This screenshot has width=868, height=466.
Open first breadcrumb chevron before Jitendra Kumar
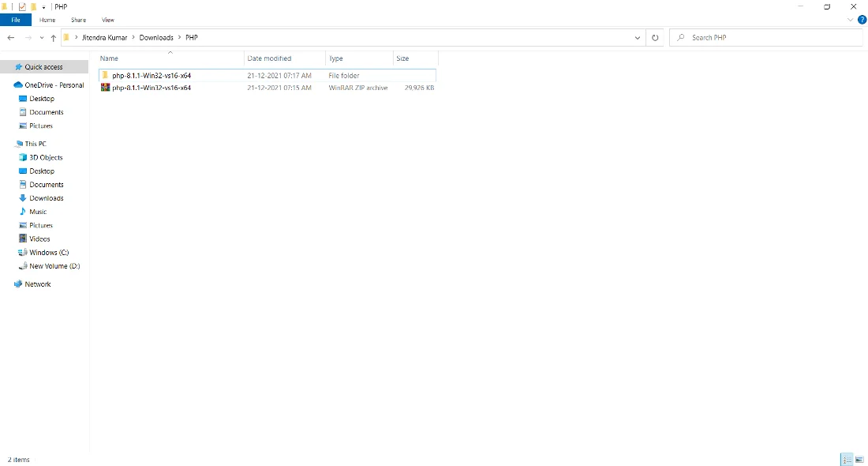coord(77,38)
